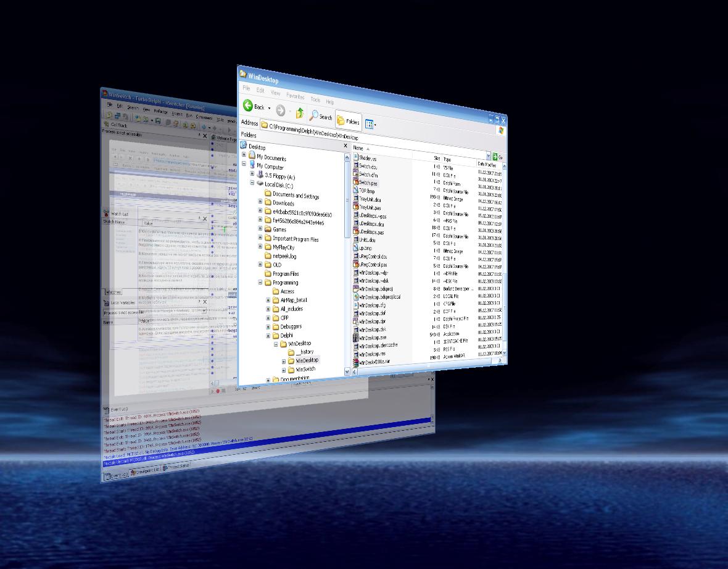Click the Windows logo beside the address bar
728x569 pixels.
[502, 130]
